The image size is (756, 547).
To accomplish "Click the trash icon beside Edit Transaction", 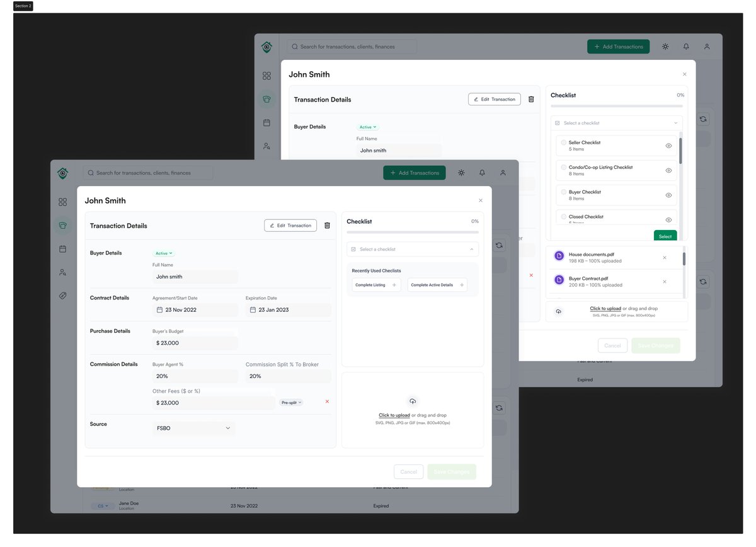I will click(x=327, y=225).
